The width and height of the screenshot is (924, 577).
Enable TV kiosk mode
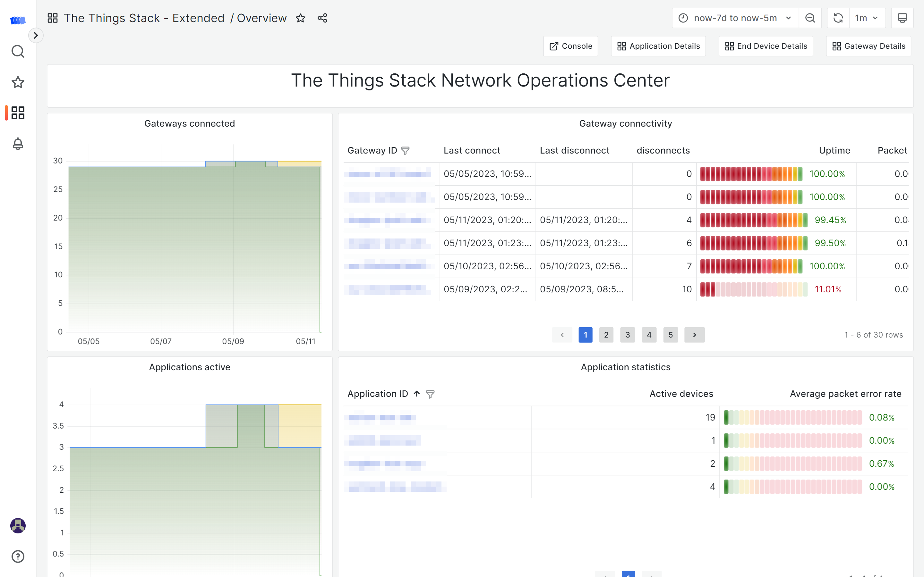[x=902, y=18]
